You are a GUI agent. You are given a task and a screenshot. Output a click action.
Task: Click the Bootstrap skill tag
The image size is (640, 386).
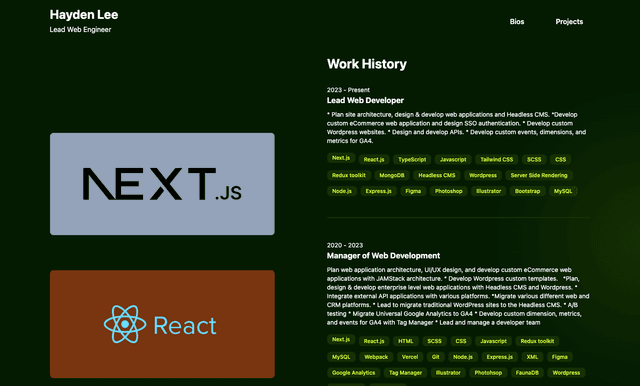pos(527,191)
